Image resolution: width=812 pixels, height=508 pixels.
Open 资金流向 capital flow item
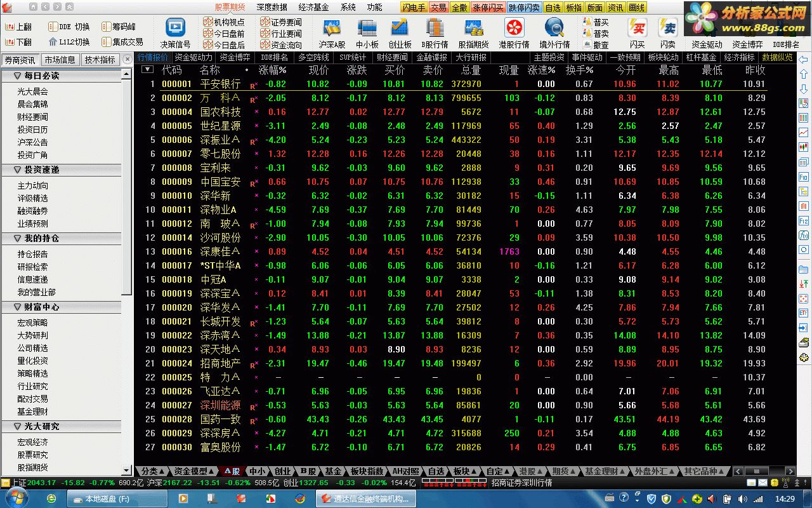(281, 45)
